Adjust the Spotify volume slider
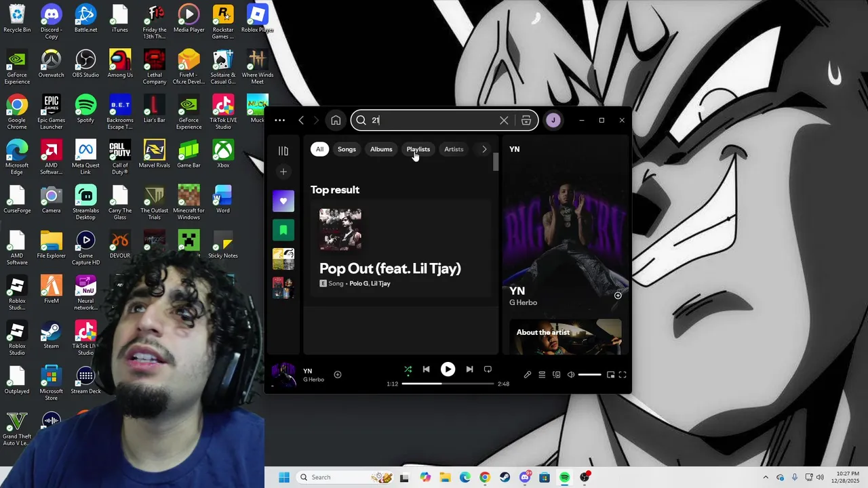Screen dimensions: 868x488 coord(589,375)
